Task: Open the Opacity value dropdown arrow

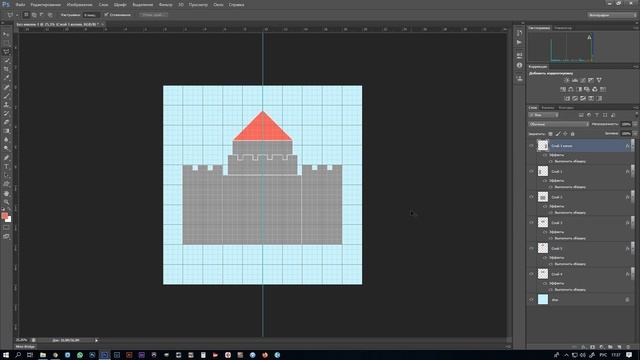Action: tap(635, 124)
